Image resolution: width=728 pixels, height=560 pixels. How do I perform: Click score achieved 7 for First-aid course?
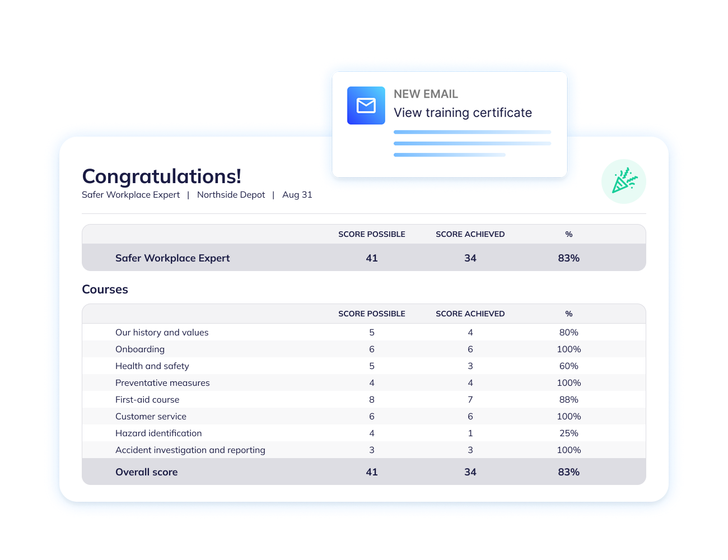pos(470,399)
